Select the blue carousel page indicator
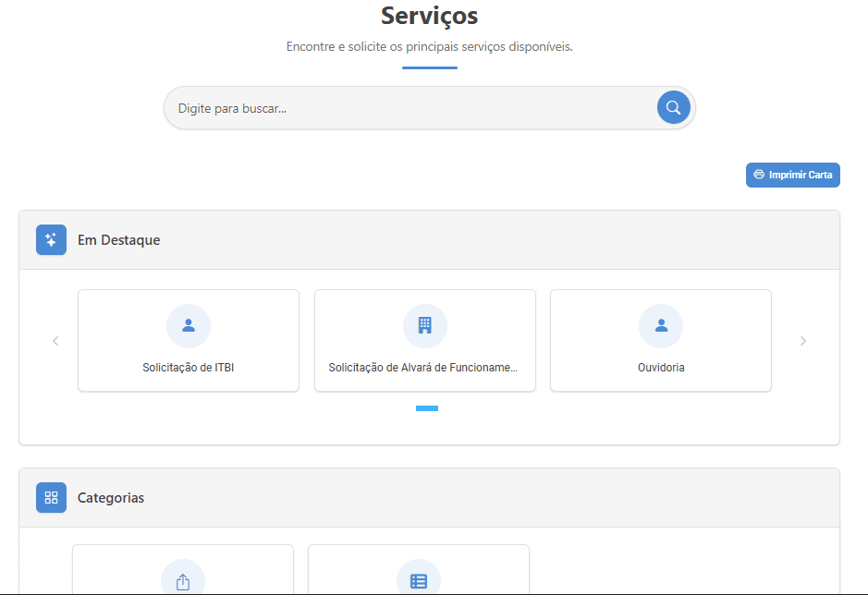868x595 pixels. (x=427, y=407)
